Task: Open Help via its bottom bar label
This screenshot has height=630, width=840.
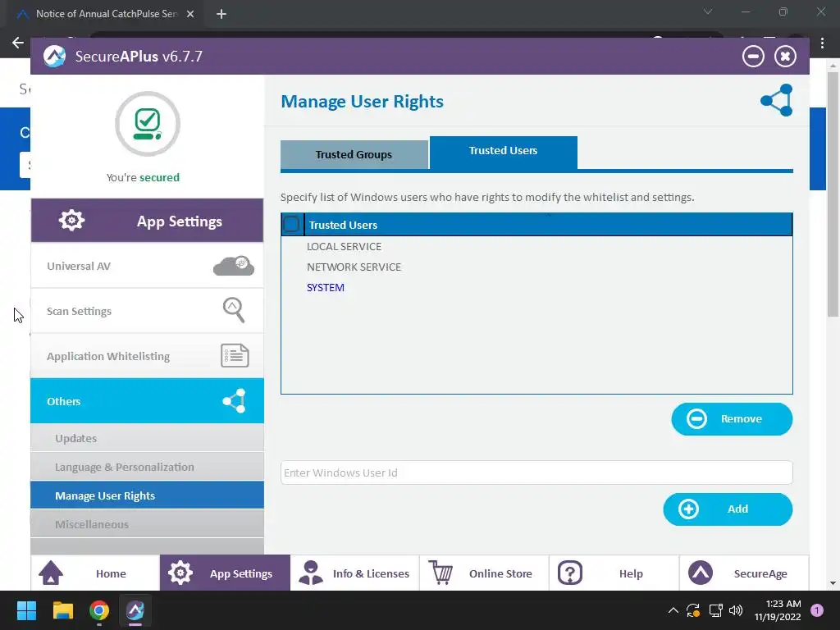Action: point(631,573)
